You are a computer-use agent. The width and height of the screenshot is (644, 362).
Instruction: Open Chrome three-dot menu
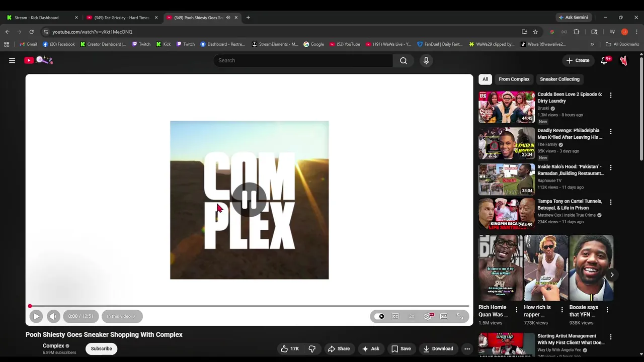tap(637, 32)
